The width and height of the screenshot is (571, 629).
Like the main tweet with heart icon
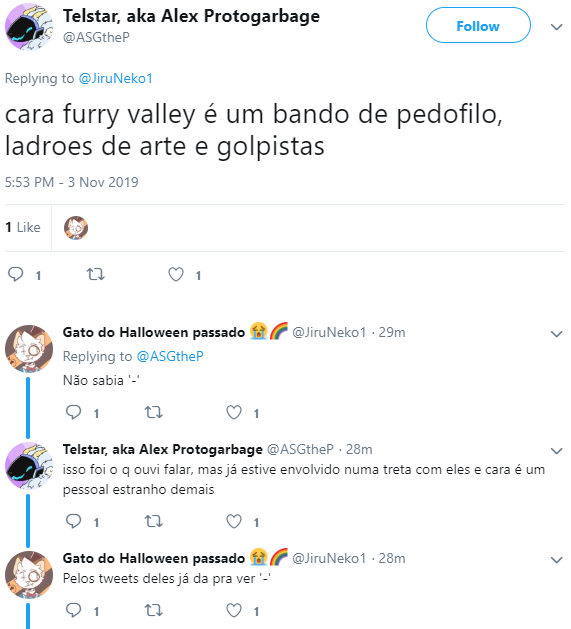(x=176, y=274)
